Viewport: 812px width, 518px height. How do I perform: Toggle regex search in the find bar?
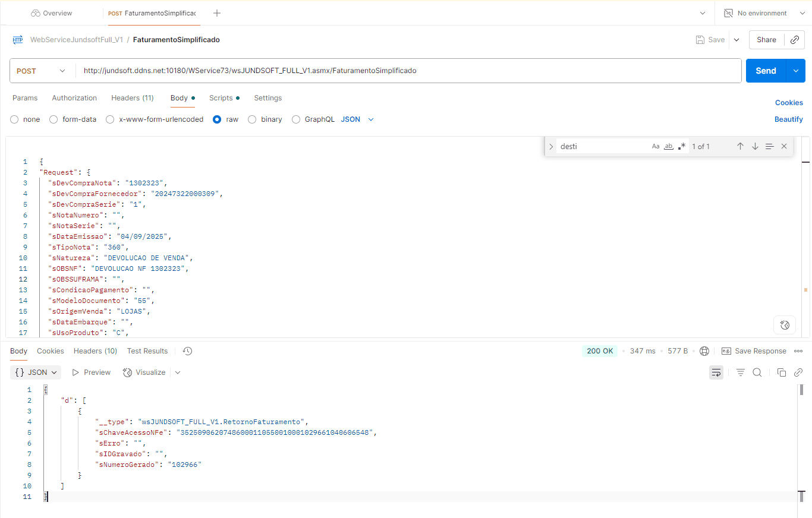(x=682, y=146)
